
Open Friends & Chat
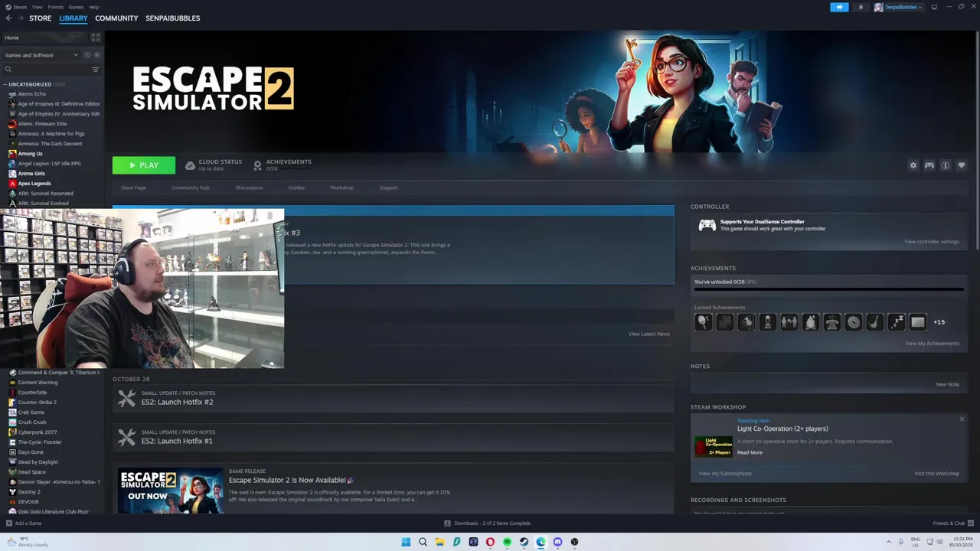click(x=952, y=523)
